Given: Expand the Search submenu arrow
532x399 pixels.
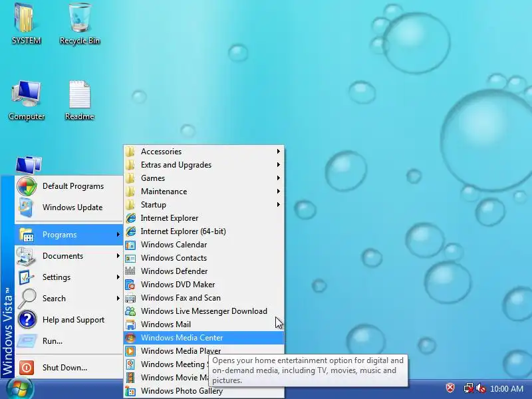Looking at the screenshot, I should tap(118, 298).
